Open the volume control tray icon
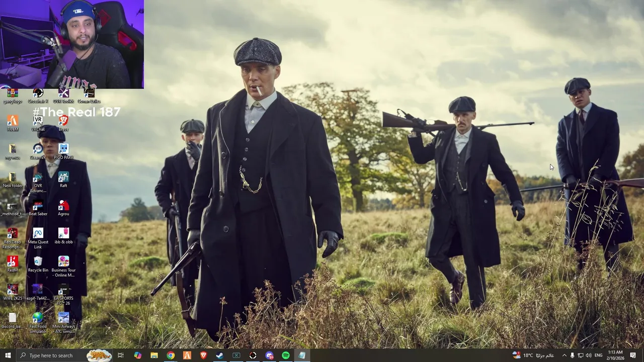644x362 pixels. pyautogui.click(x=588, y=355)
